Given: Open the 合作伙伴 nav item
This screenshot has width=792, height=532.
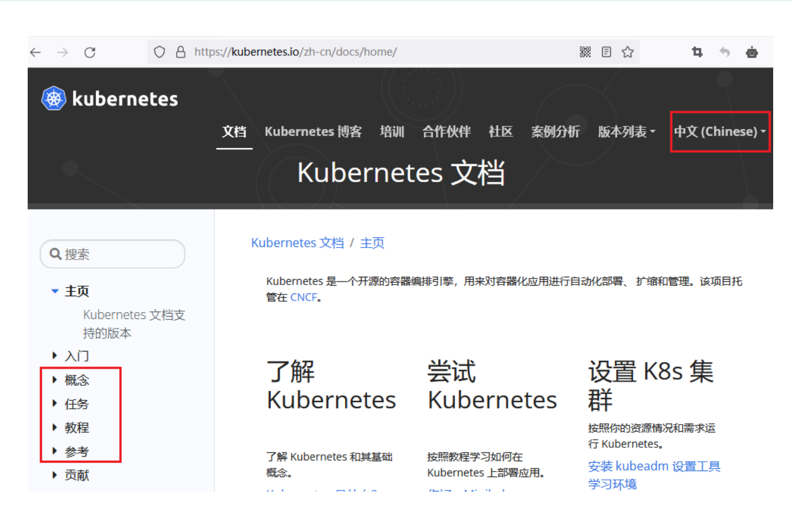Looking at the screenshot, I should click(x=446, y=132).
